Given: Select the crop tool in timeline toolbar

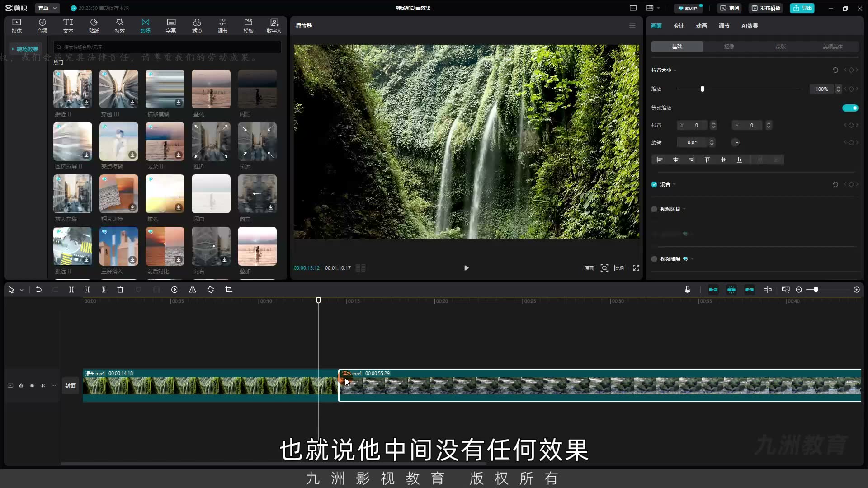Looking at the screenshot, I should coord(229,290).
